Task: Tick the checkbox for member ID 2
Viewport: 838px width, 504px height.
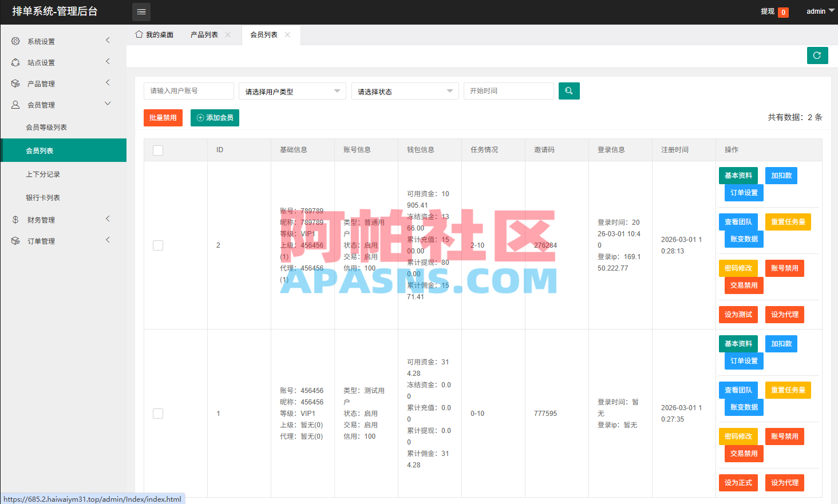Action: [158, 245]
